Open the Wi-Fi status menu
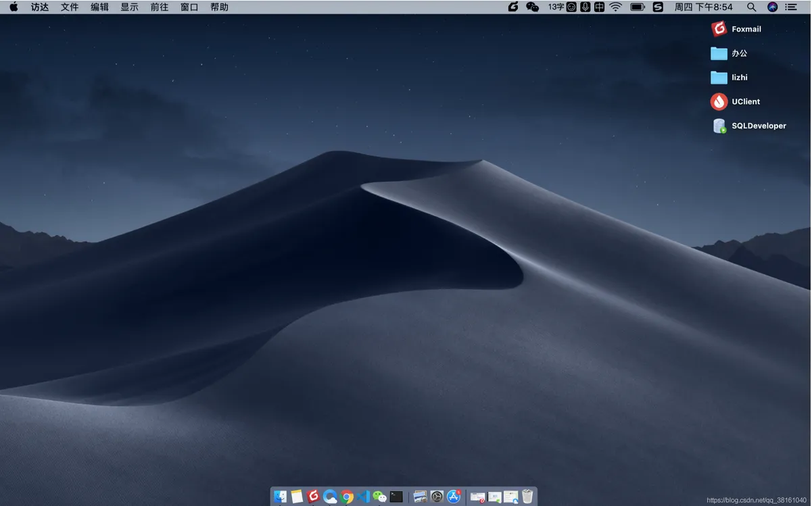 pyautogui.click(x=615, y=7)
